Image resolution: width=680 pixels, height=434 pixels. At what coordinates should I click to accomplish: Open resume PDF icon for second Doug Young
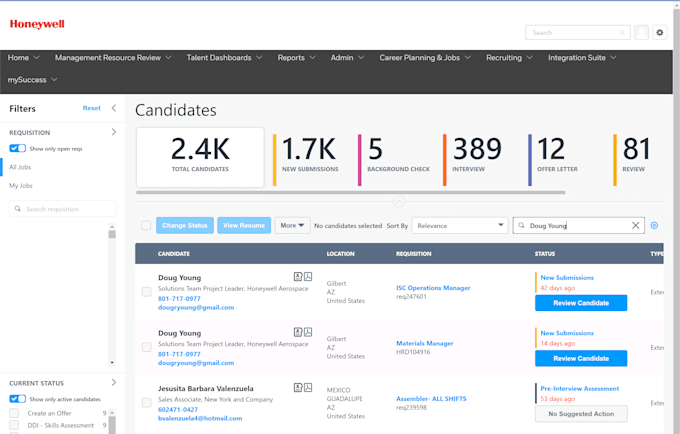(308, 331)
